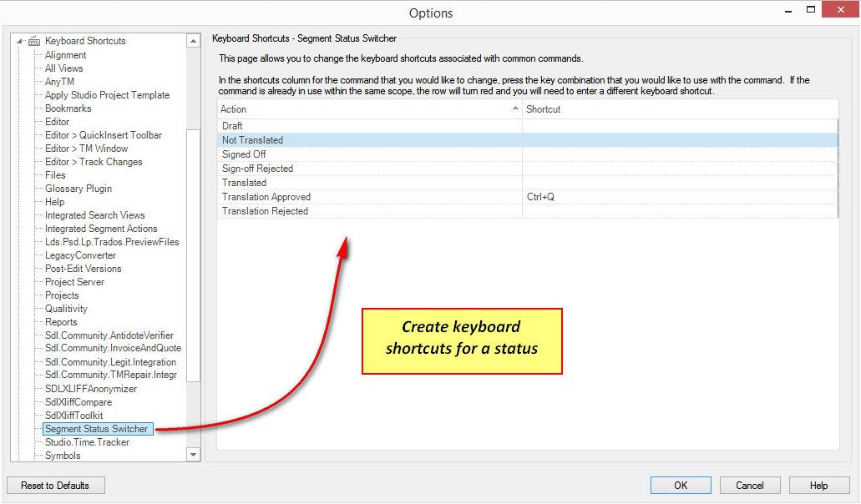Select Editor > QuickInsert Toolbar item
The height and width of the screenshot is (504, 861).
coord(104,135)
